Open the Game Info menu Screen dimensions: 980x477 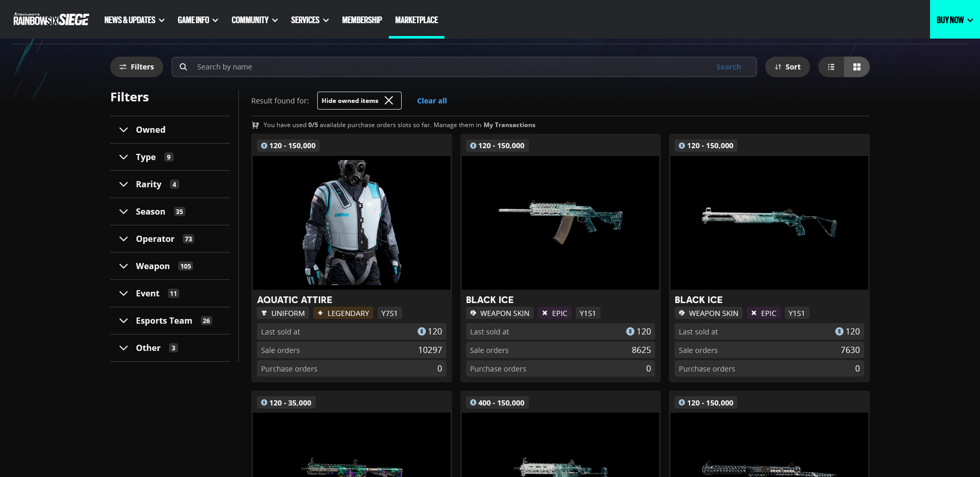pyautogui.click(x=198, y=20)
